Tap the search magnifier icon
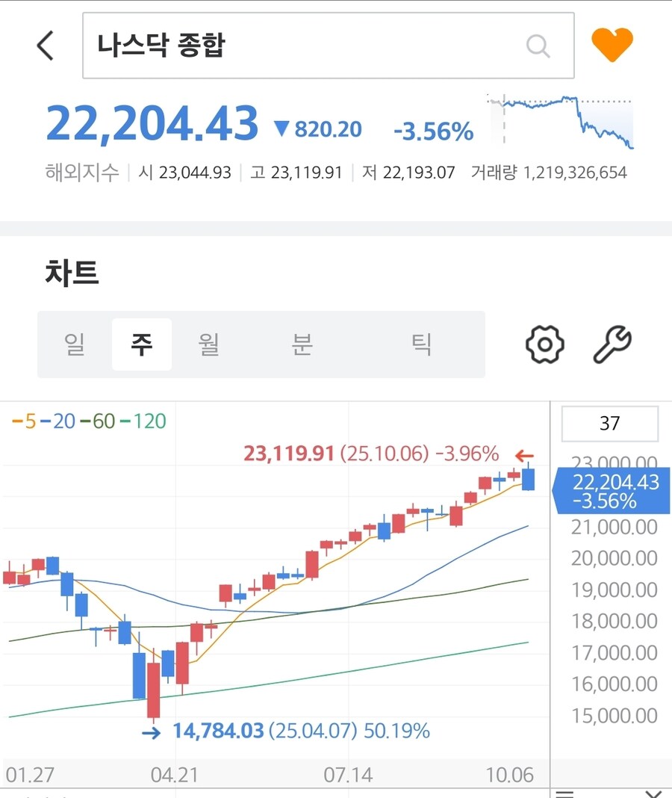The width and height of the screenshot is (672, 798). 538,46
